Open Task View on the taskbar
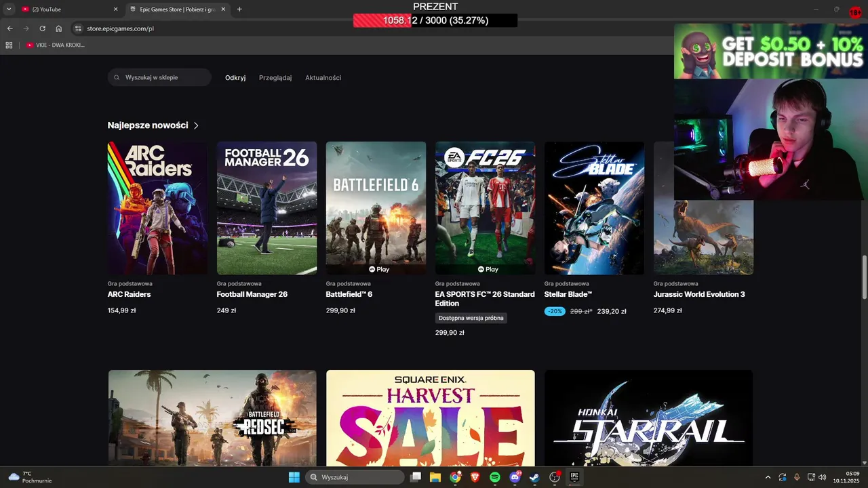This screenshot has width=868, height=488. tap(416, 477)
